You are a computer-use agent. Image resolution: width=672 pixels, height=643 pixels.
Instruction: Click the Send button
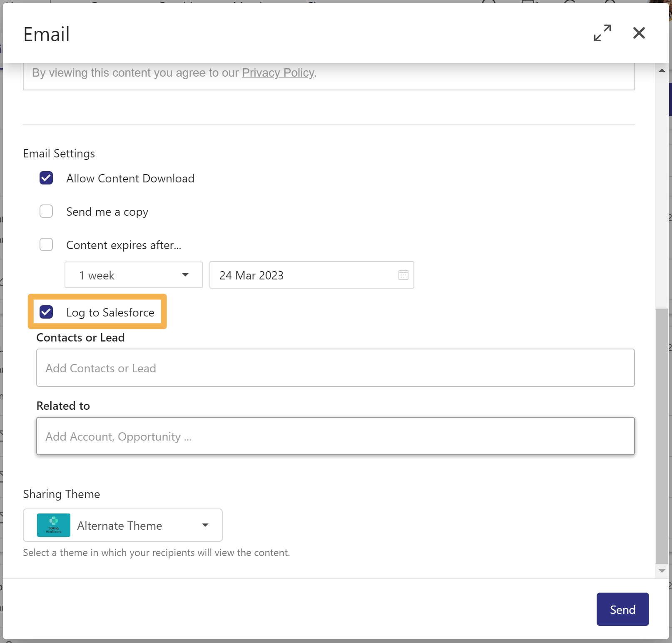[622, 609]
